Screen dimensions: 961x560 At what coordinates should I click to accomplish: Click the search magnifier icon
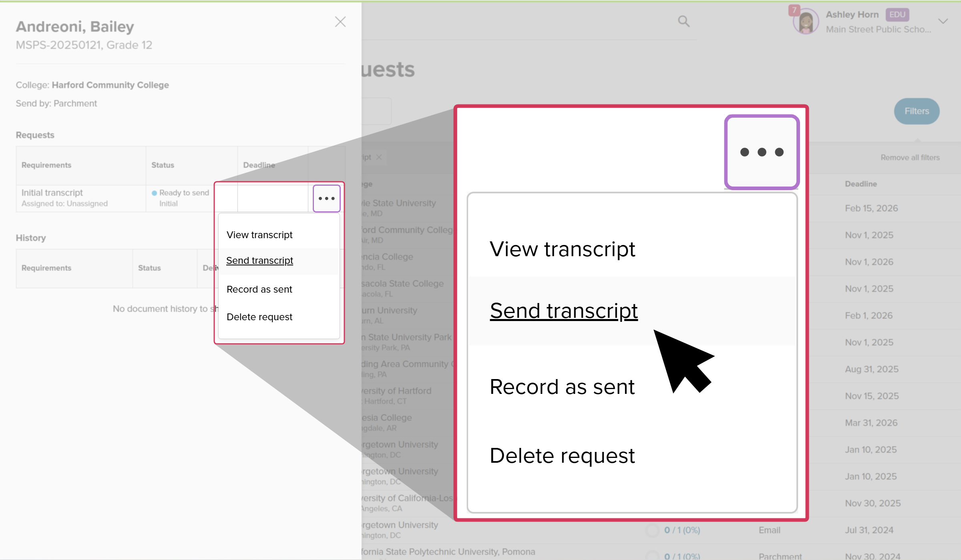pos(684,21)
